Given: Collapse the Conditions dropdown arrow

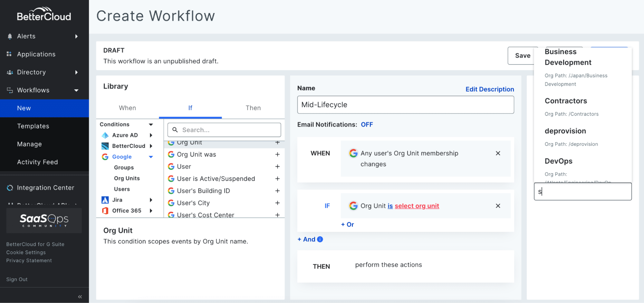Looking at the screenshot, I should (x=151, y=124).
